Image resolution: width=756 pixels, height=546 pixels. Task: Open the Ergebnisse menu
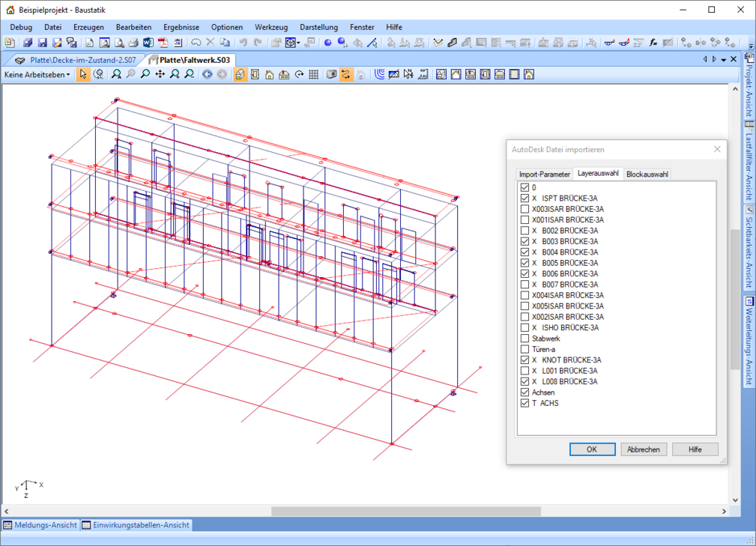(181, 27)
